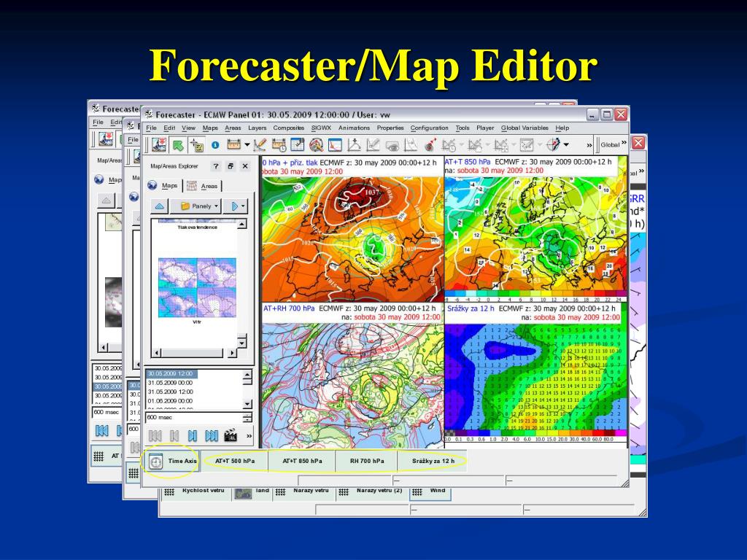Screen dimensions: 747x560
Task: Open the SIGWX menu
Action: [321, 128]
